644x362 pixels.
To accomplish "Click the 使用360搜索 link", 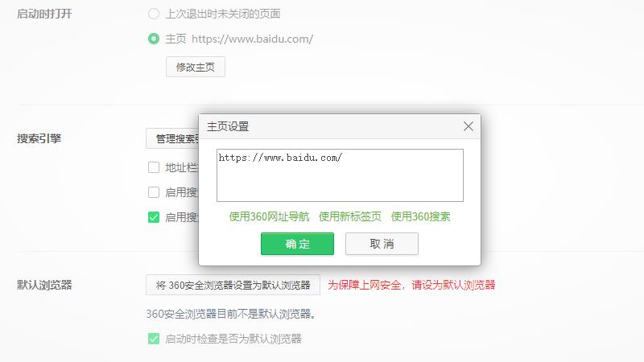I will tap(420, 216).
